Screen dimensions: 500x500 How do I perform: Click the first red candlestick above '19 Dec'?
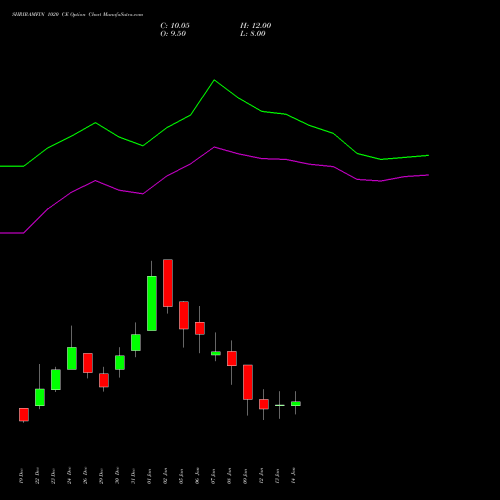point(24,415)
